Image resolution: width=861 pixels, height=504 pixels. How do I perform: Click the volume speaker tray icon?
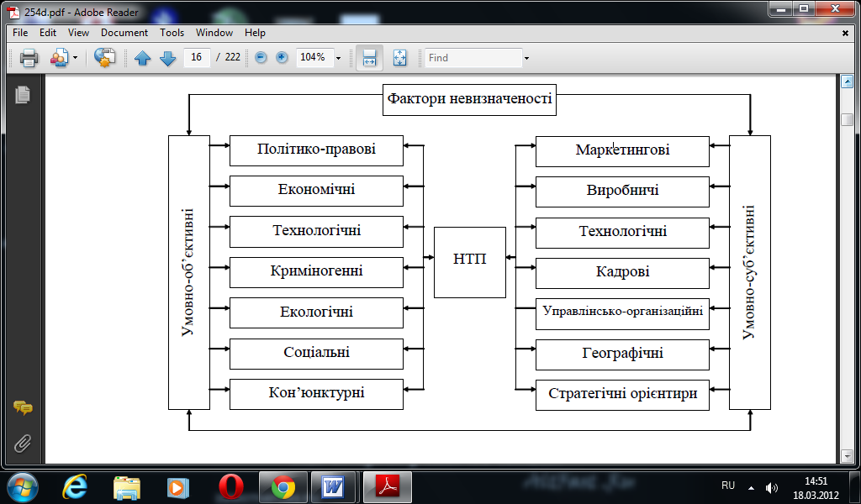pos(771,487)
